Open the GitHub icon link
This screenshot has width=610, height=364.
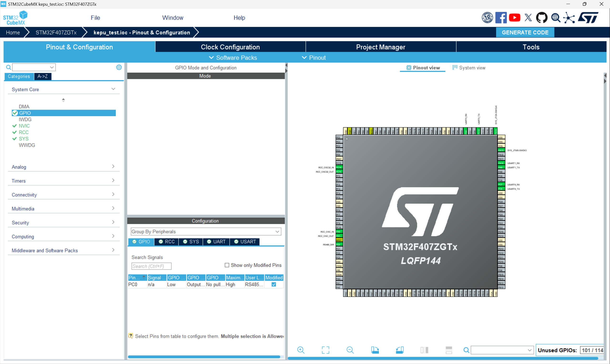pos(542,18)
